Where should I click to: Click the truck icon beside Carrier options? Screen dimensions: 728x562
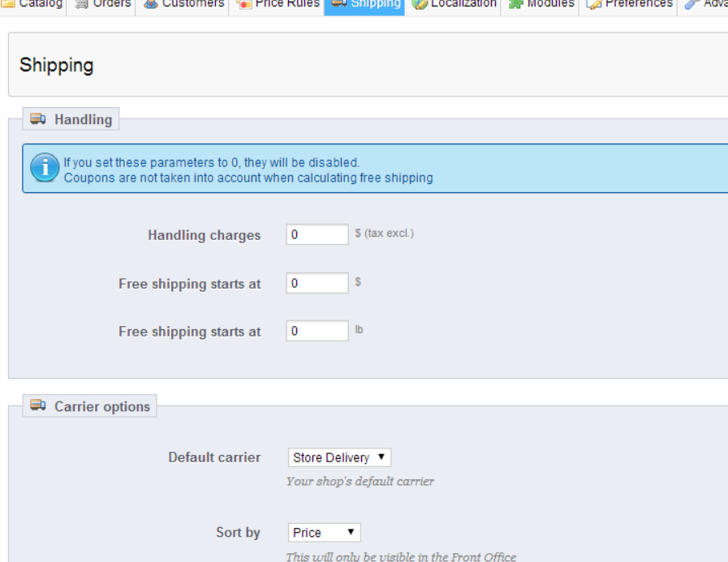(37, 405)
